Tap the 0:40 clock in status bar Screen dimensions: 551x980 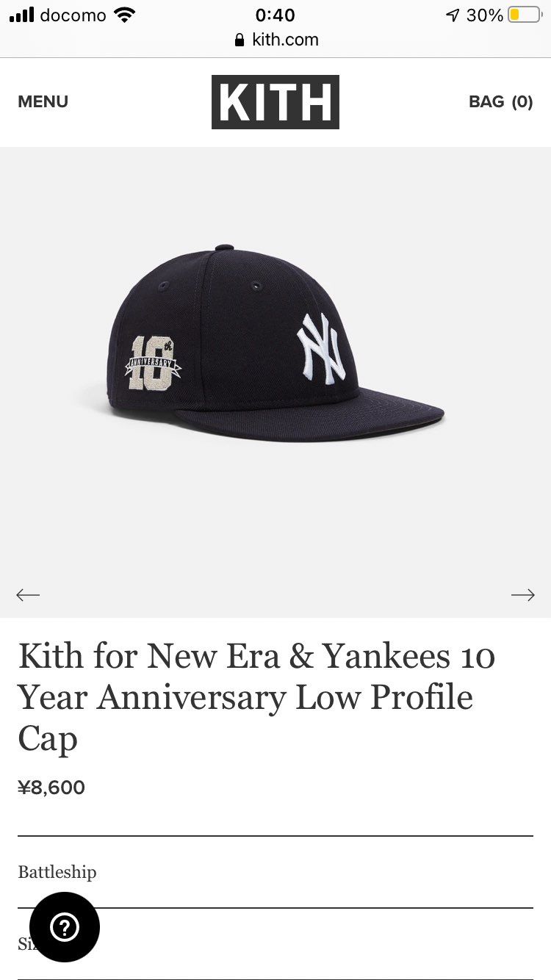pos(275,15)
